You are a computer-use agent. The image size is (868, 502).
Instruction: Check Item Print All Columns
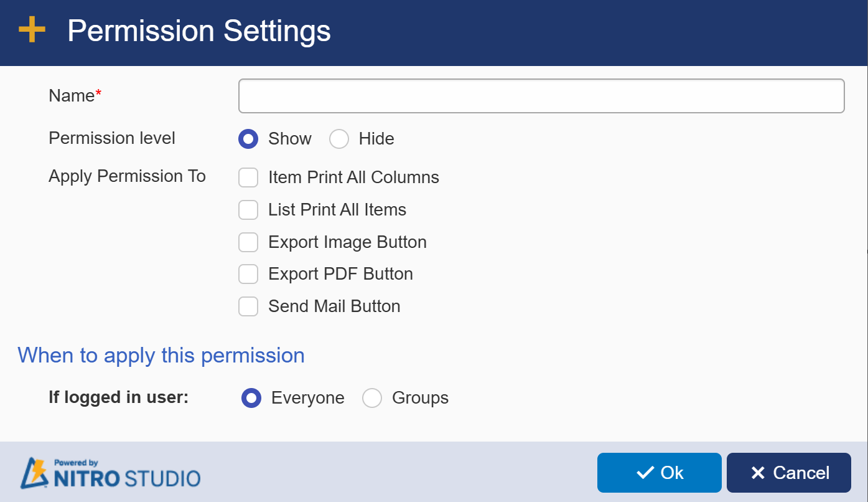248,178
